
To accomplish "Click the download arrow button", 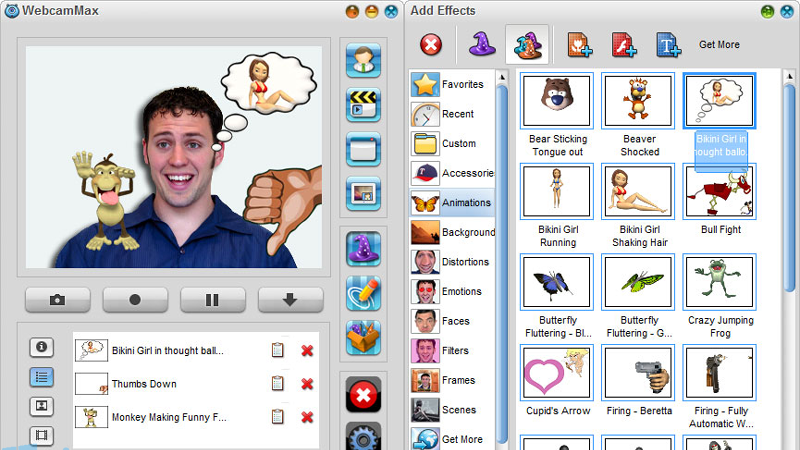I will click(x=290, y=299).
